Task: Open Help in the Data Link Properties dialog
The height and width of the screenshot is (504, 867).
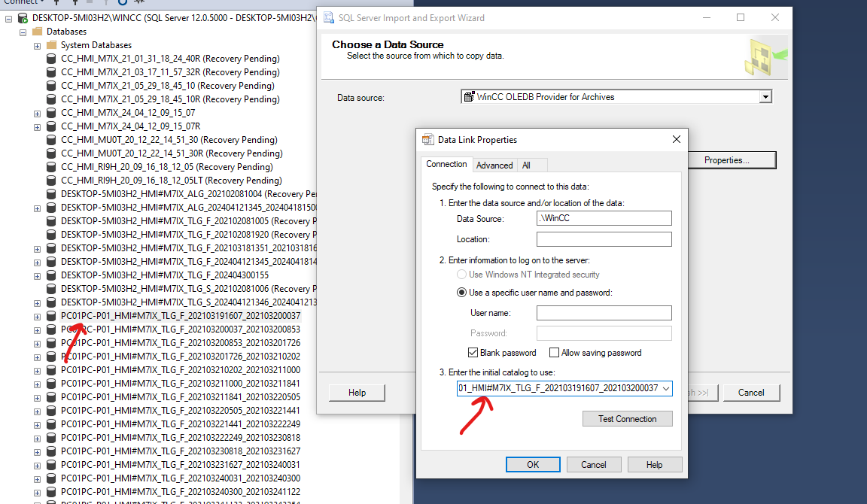Action: click(x=654, y=465)
